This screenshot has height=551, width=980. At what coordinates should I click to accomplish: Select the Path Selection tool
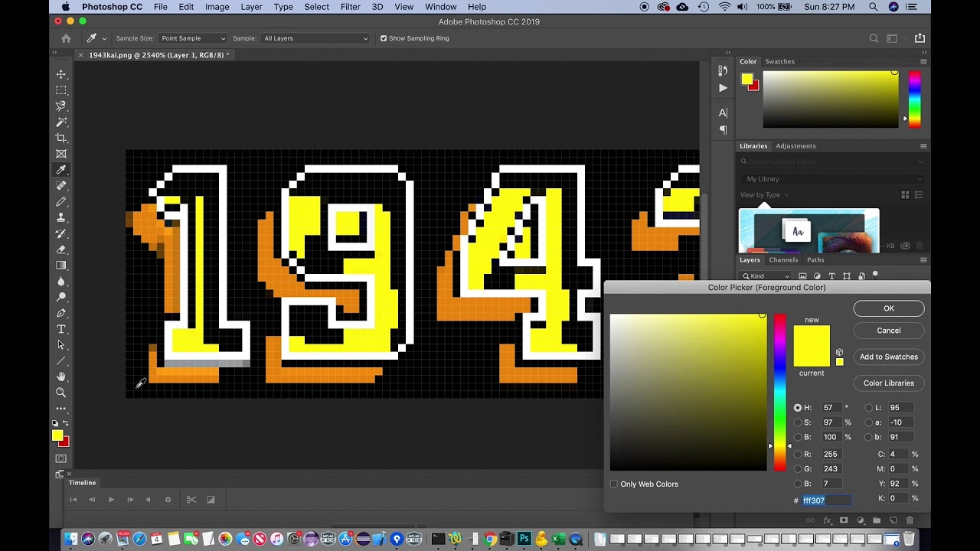click(61, 345)
